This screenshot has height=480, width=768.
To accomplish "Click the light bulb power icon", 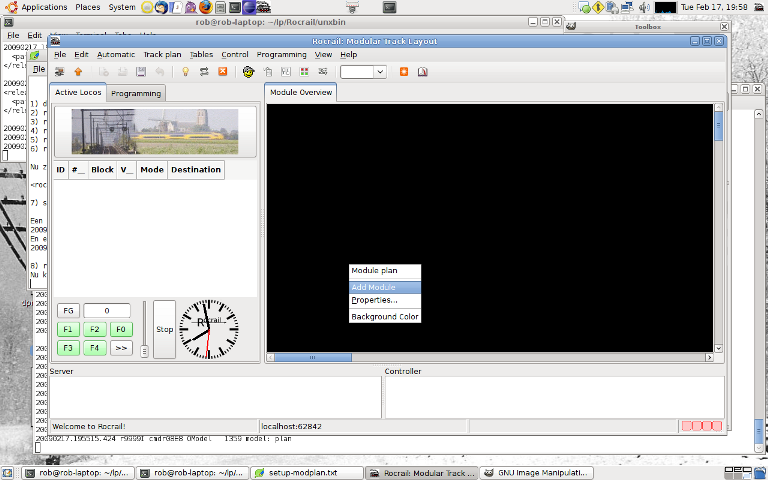I will pos(185,72).
